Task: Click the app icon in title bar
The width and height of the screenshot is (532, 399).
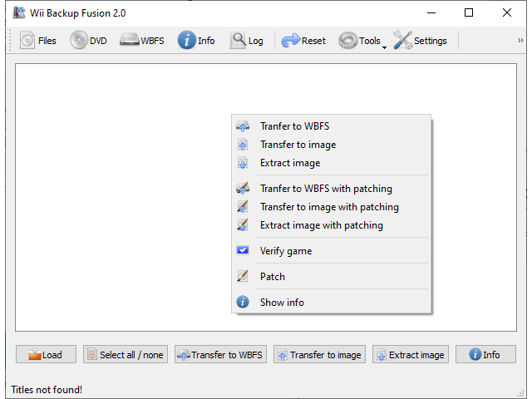Action: point(18,13)
